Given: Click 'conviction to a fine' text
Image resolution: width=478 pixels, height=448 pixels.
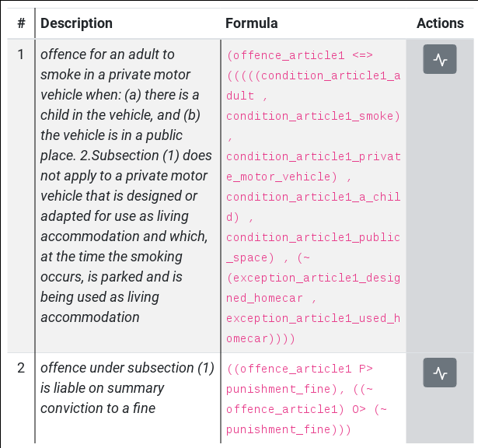Looking at the screenshot, I should click(x=98, y=408).
